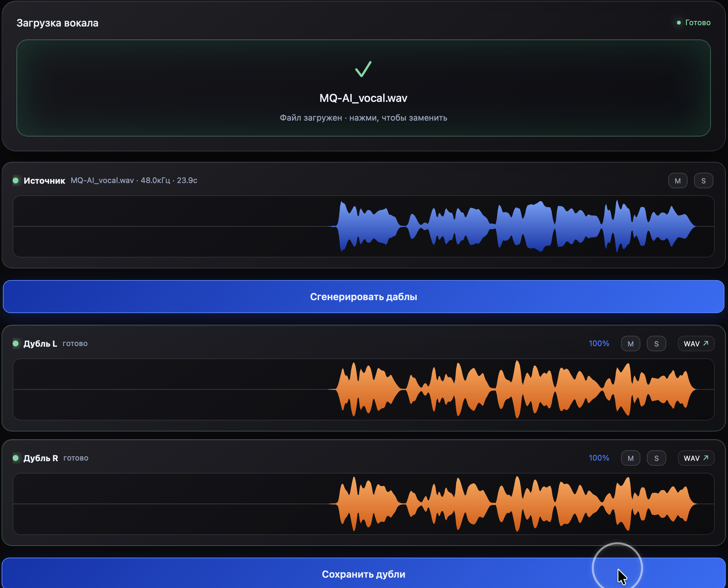
Task: Click the Готово status indicator
Action: point(693,23)
